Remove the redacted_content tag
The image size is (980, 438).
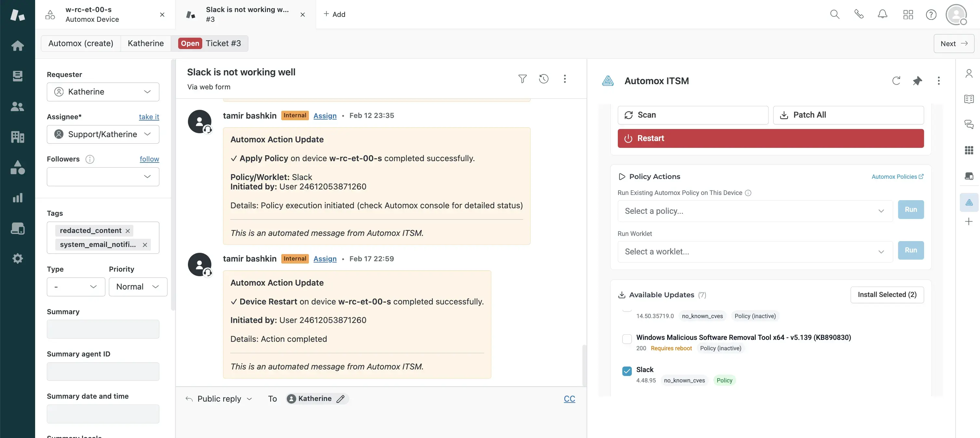(128, 231)
